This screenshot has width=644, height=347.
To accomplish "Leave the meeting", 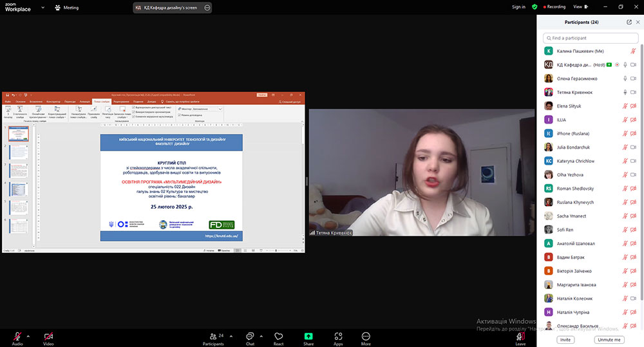I will 520,339.
